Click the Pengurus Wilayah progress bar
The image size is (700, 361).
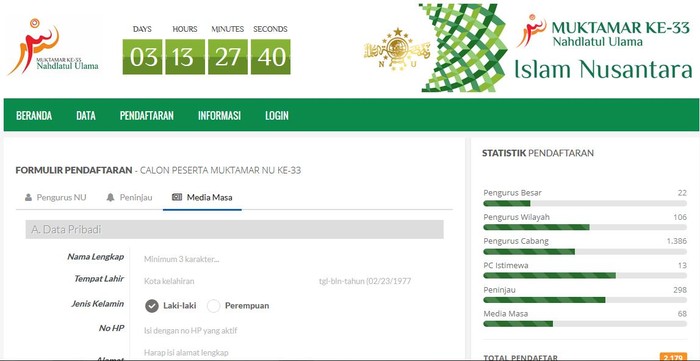[x=585, y=227]
